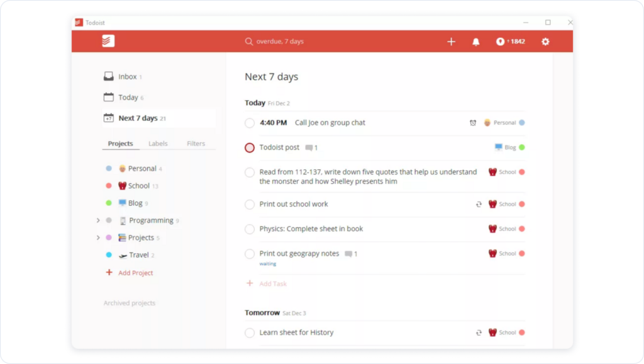Viewport: 644px width, 364px height.
Task: Switch to the Labels tab
Action: click(x=158, y=144)
